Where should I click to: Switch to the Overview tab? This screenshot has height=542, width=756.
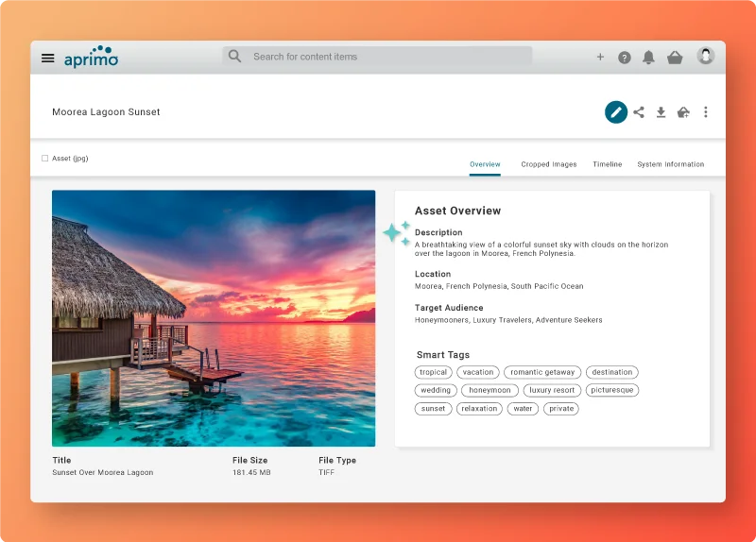point(485,164)
